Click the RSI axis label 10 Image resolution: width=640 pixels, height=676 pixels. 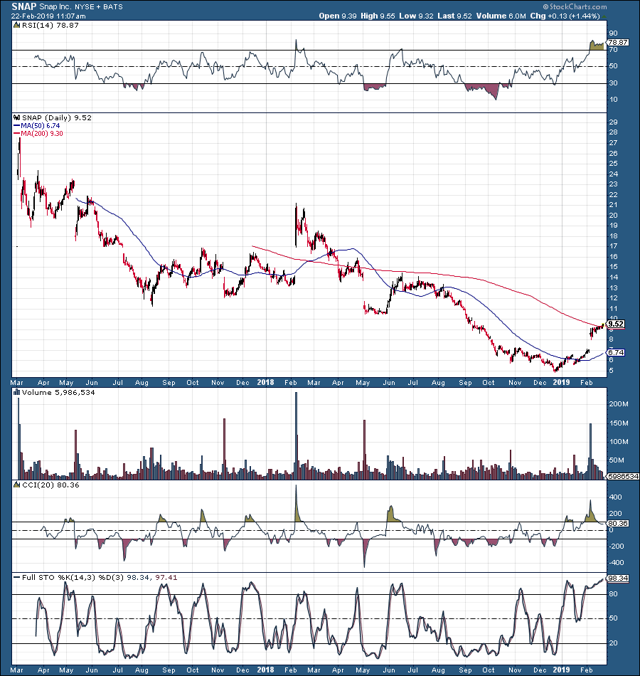point(613,100)
